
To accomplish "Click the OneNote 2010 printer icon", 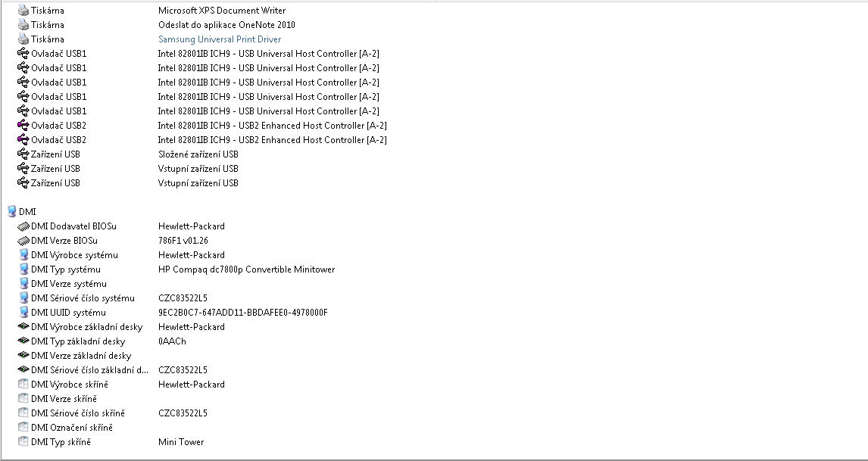I will [x=23, y=25].
